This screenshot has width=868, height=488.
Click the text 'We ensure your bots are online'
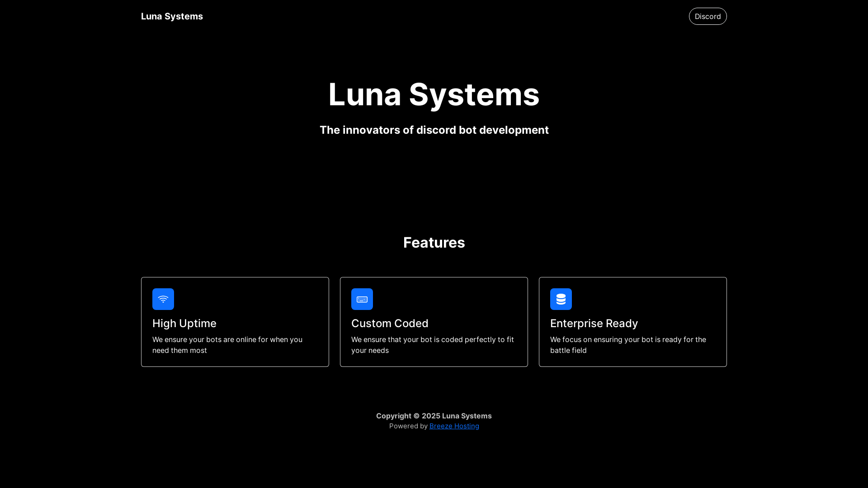coord(204,339)
